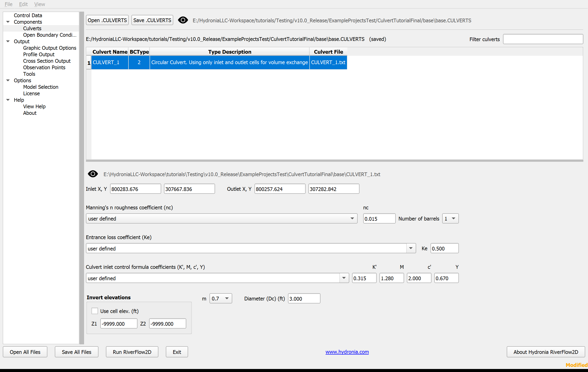Select Culverts in the sidebar tree
The height and width of the screenshot is (372, 588).
pyautogui.click(x=32, y=28)
